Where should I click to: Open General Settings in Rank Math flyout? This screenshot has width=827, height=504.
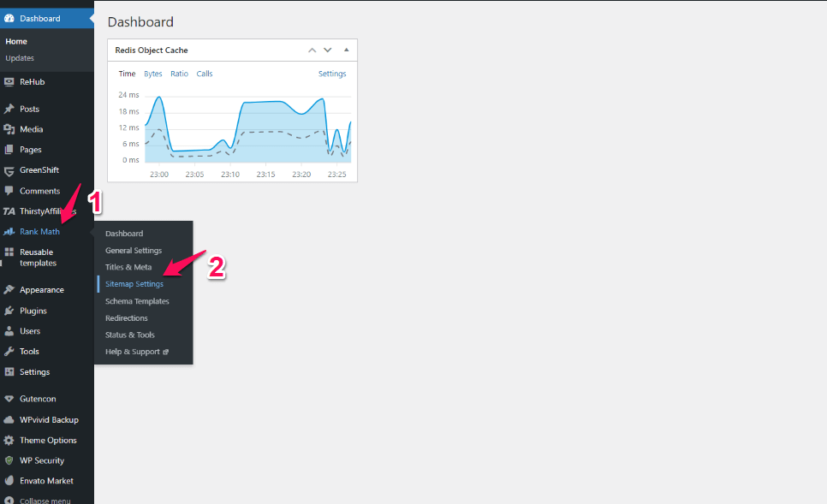134,251
